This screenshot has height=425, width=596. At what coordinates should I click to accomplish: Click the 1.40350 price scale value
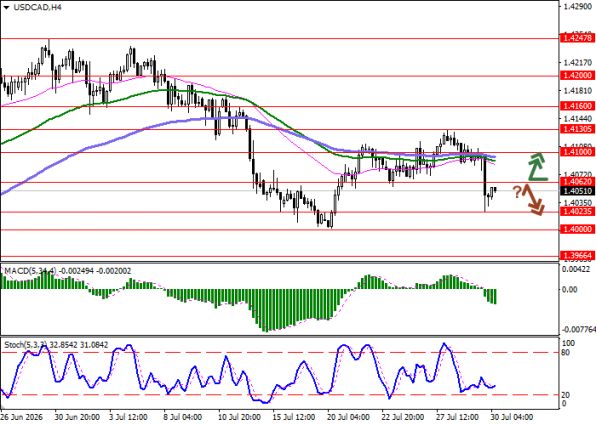577,203
